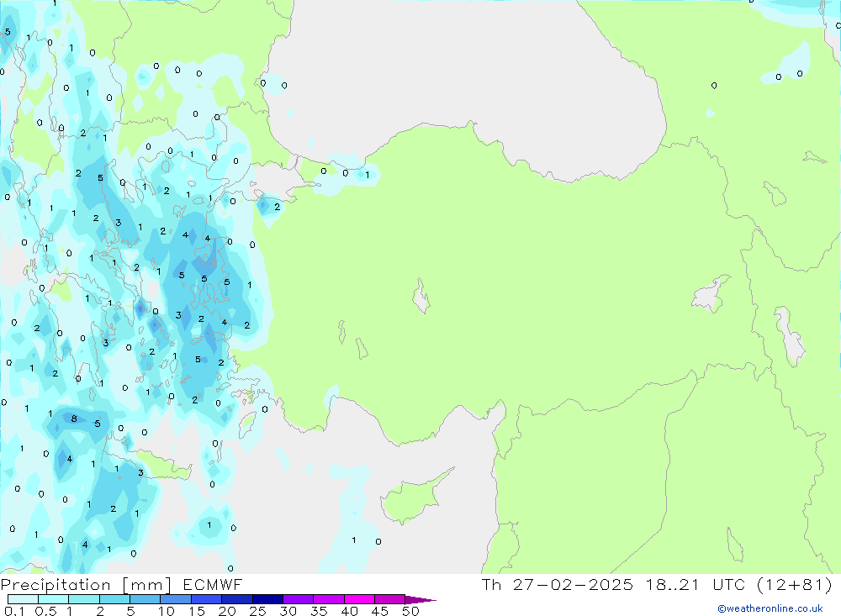Click the "Th 27-02-2025" date text

[558, 584]
